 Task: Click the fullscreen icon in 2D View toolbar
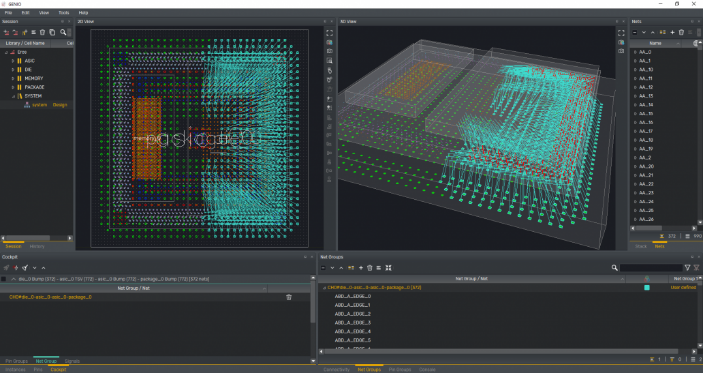click(x=330, y=33)
